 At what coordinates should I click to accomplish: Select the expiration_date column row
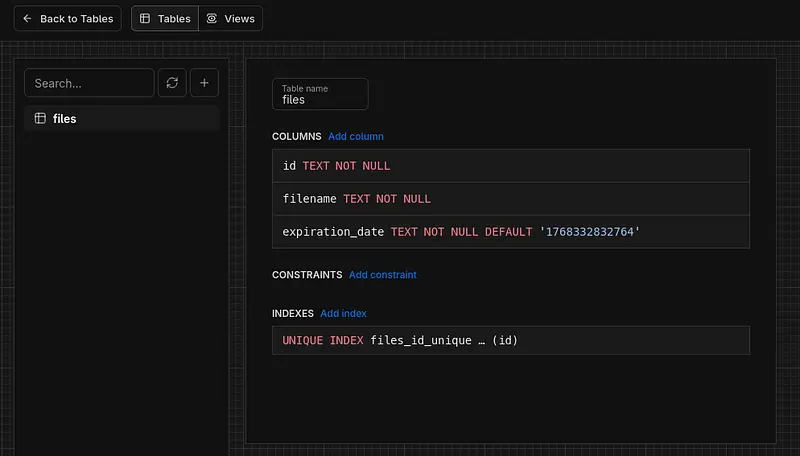point(510,232)
